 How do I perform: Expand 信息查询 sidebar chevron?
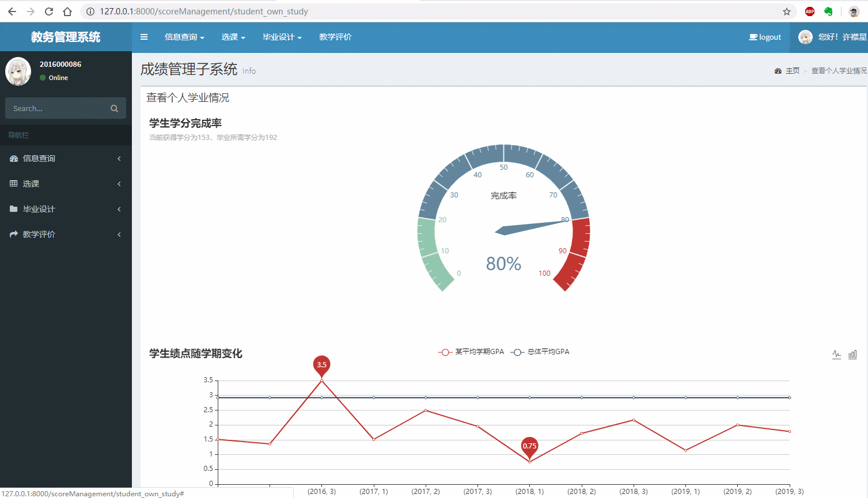119,158
